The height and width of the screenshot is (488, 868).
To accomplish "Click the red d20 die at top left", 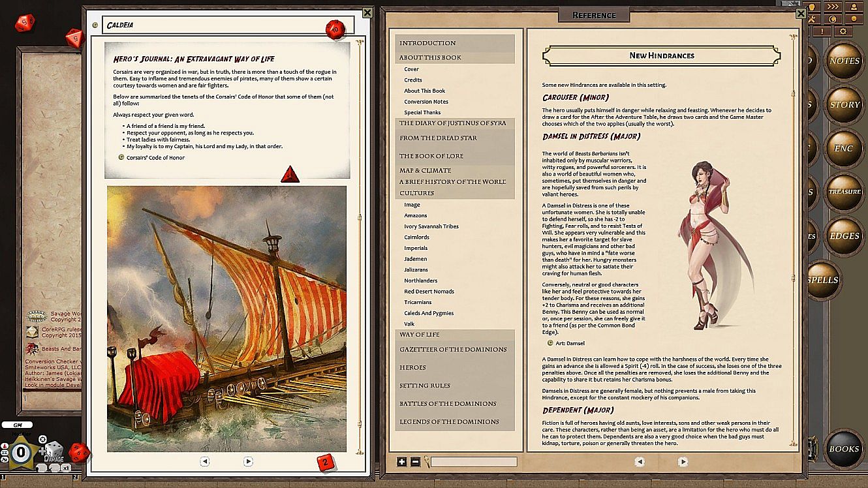I will (x=25, y=24).
